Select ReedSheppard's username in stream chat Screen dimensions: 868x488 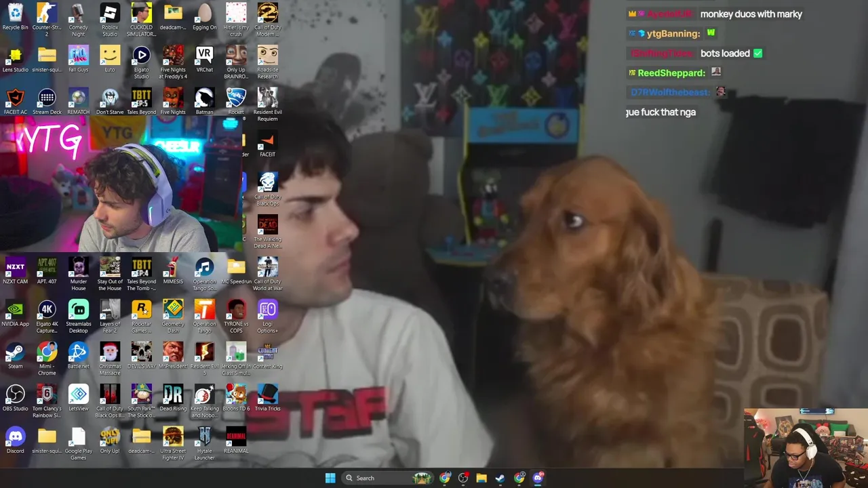point(671,73)
